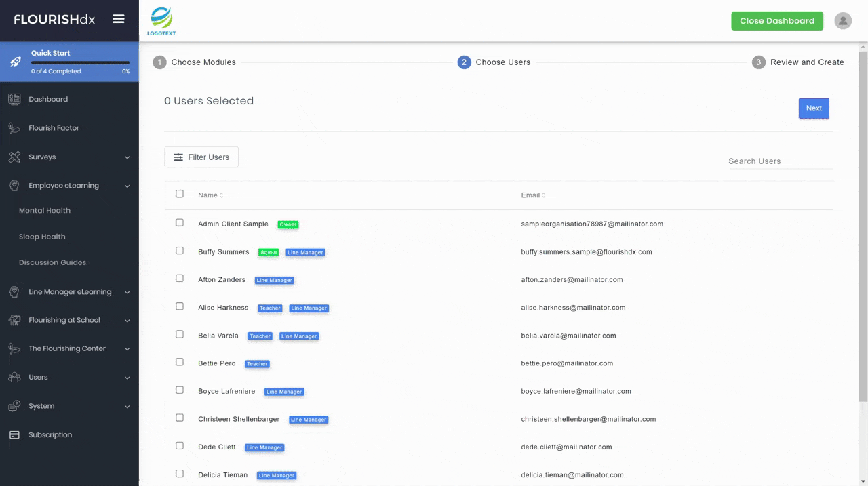Open Sleep Health submenu item
The height and width of the screenshot is (486, 868).
point(42,237)
